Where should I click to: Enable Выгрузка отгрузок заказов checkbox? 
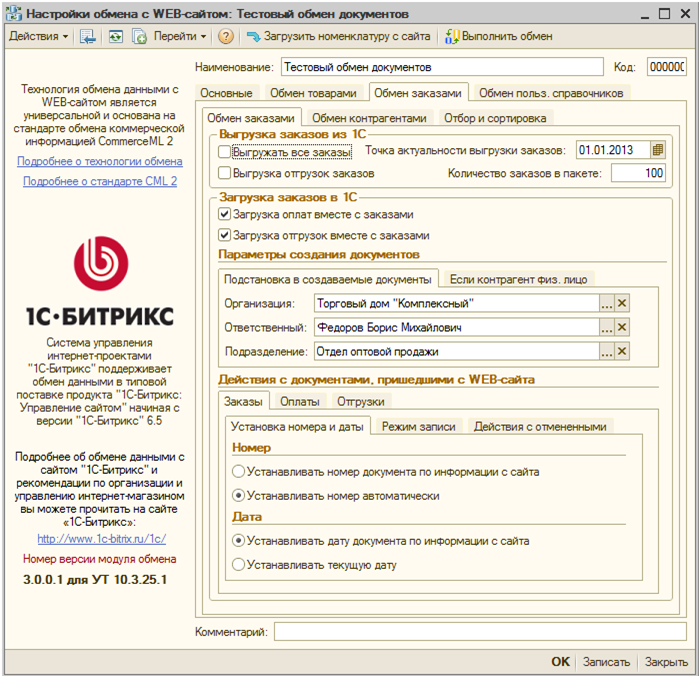click(x=224, y=173)
